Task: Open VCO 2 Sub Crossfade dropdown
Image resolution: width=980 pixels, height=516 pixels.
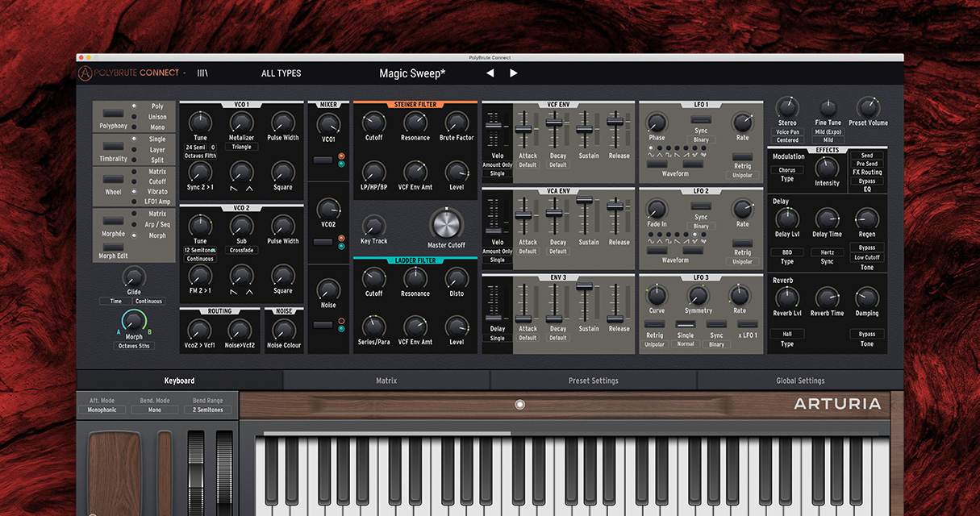Action: coord(241,250)
